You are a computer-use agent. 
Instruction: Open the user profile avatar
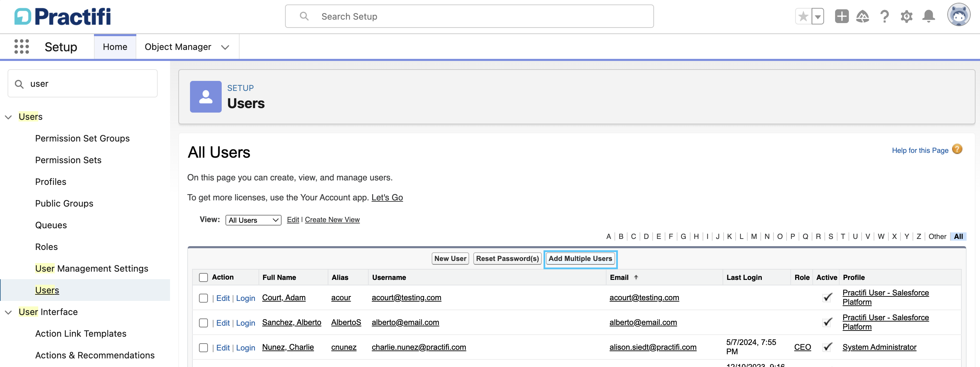point(959,15)
